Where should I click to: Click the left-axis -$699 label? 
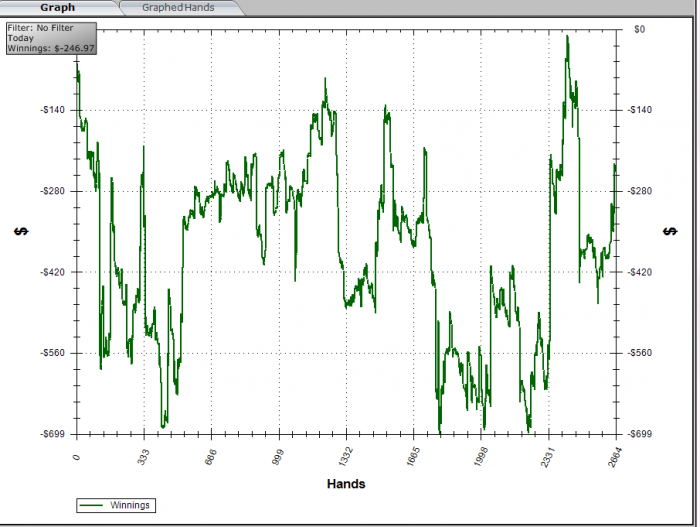click(x=52, y=434)
